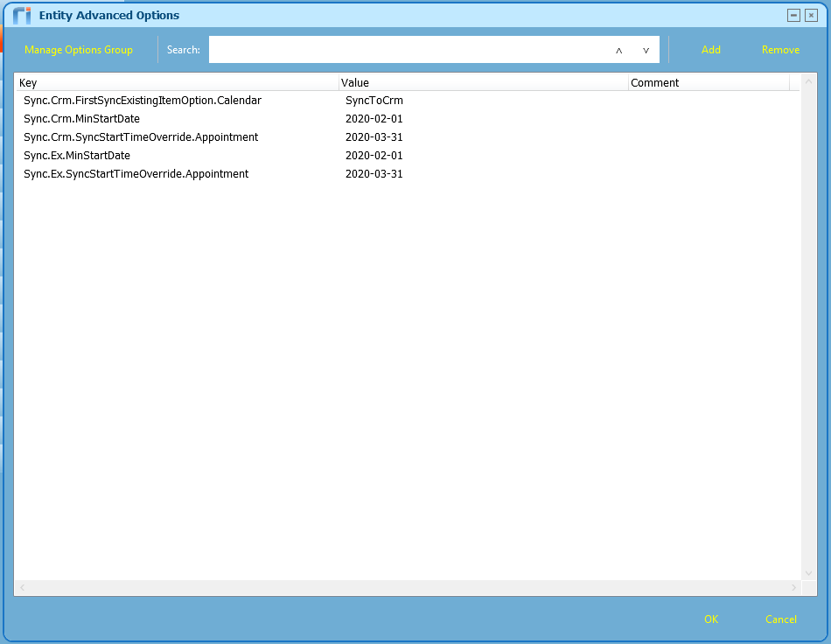Screen dimensions: 831x644
Task: Jump to previous search match arrow
Action: pyautogui.click(x=618, y=51)
